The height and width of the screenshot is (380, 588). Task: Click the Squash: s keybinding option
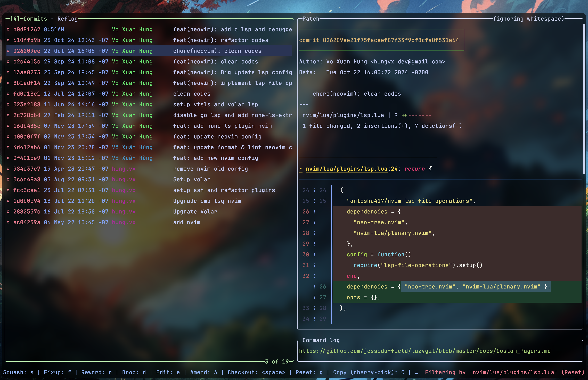[x=18, y=372]
